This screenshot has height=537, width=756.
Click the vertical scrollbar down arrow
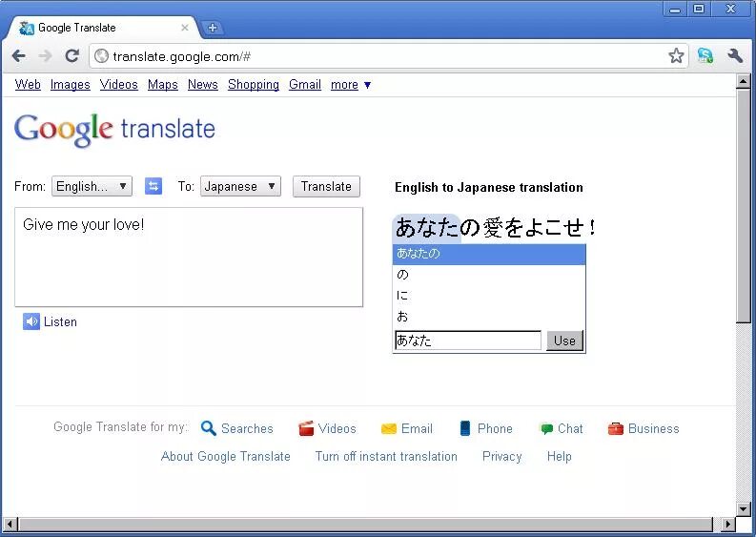coord(743,508)
